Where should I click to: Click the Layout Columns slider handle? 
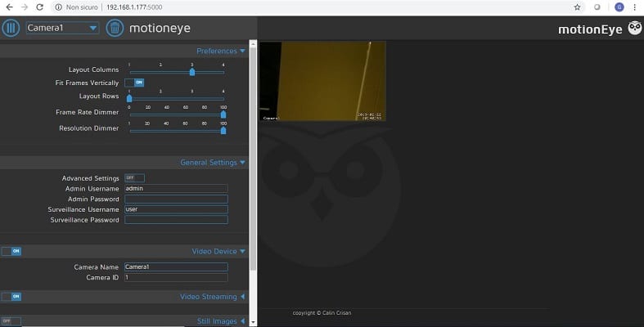click(x=191, y=72)
